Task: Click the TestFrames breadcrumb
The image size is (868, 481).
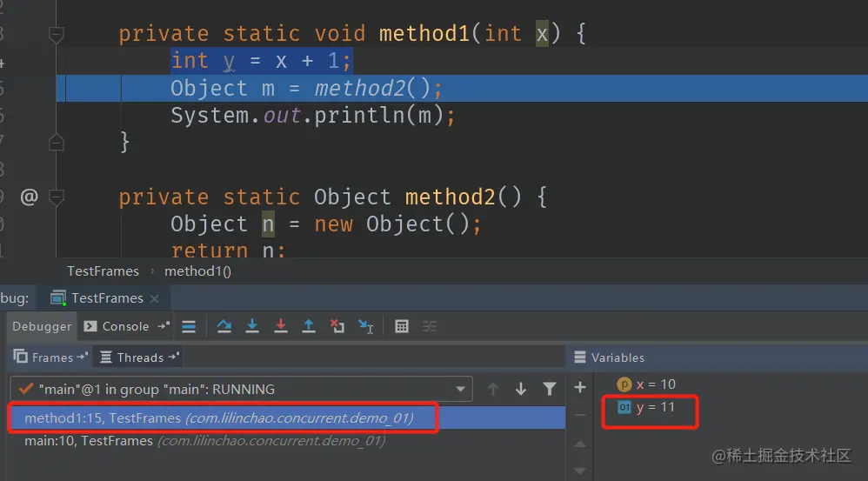Action: (x=103, y=271)
